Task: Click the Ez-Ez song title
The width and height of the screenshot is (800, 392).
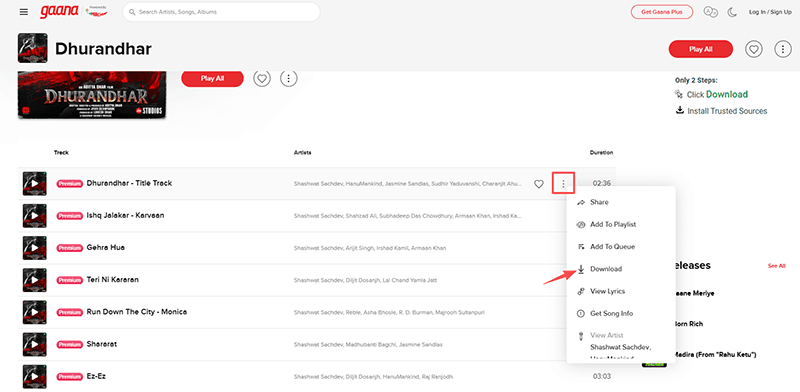Action: (96, 376)
